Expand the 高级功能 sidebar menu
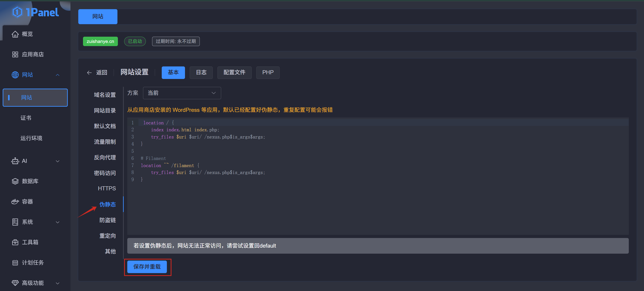Image resolution: width=644 pixels, height=291 pixels. [57, 283]
